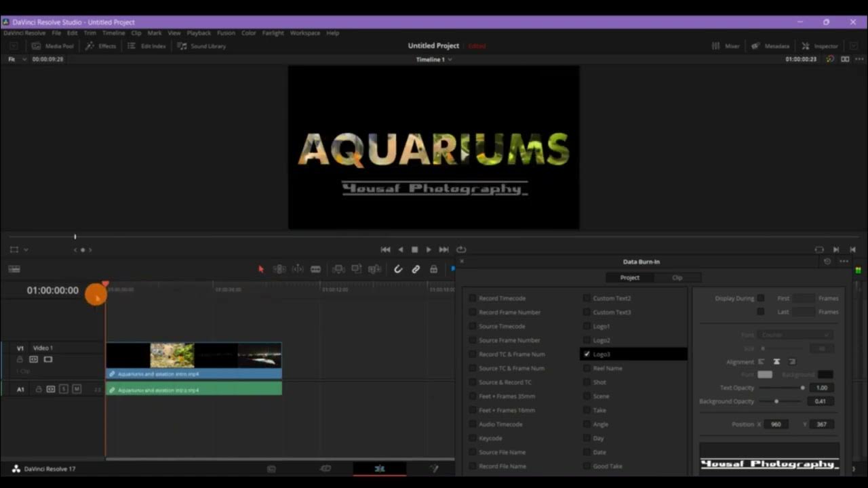Open the Edit Index panel
Screen dimensions: 868x488
tap(147, 46)
